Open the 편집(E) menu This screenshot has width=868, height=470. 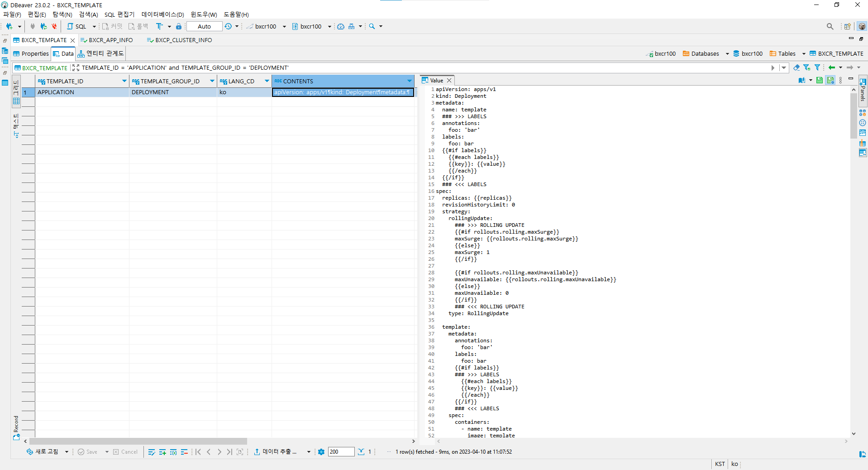37,14
